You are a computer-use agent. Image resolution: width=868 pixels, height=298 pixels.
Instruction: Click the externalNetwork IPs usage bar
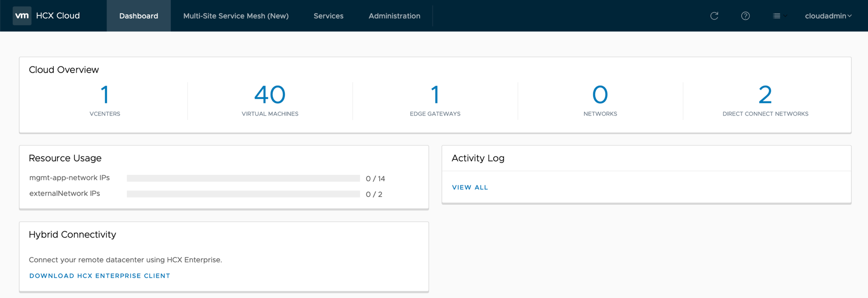pyautogui.click(x=243, y=194)
